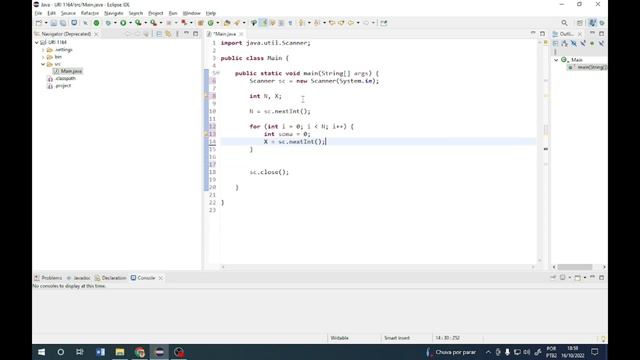Switch to the Javadoc tab
The width and height of the screenshot is (640, 360).
[78, 278]
